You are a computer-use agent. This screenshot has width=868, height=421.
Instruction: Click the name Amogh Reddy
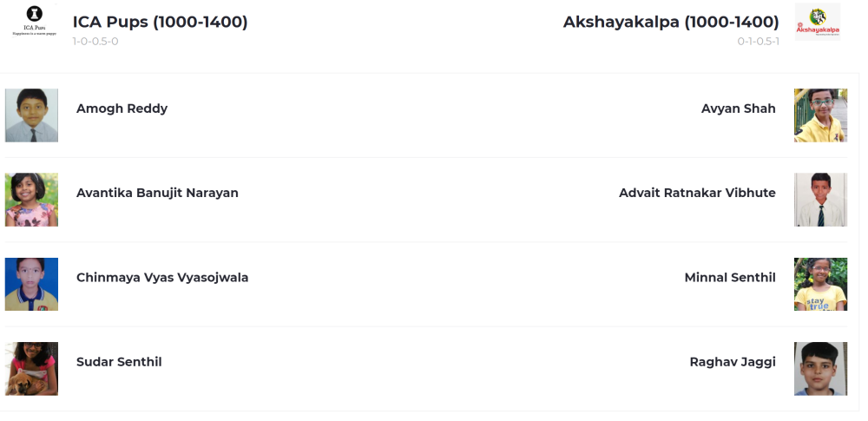[x=122, y=109]
